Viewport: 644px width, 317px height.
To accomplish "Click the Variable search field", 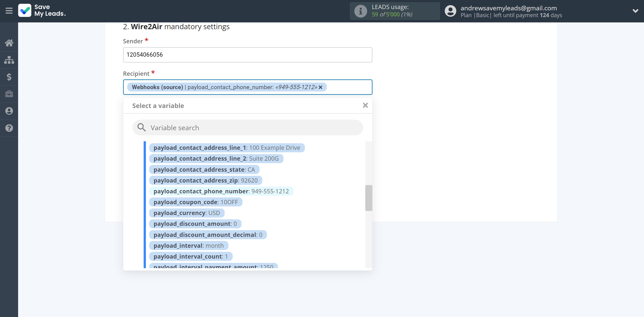I will click(x=248, y=128).
